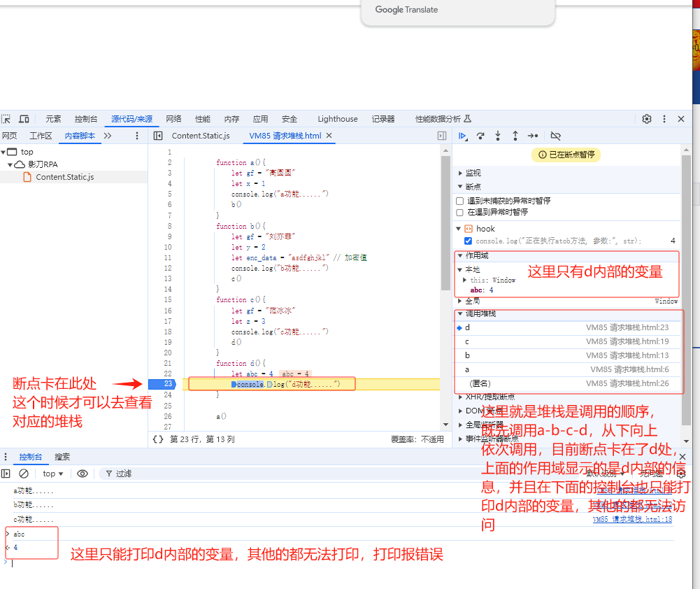Click the step over function icon

(x=480, y=136)
